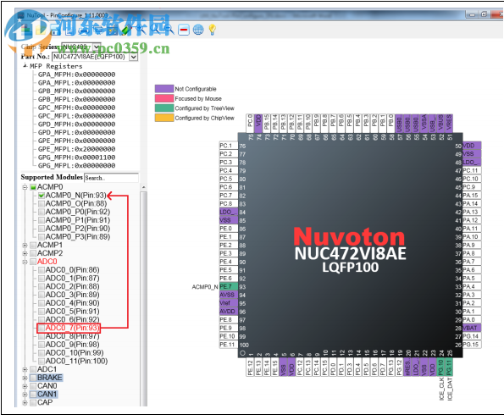Check ACMP0_P3(Pin:89) checkbox

42,237
